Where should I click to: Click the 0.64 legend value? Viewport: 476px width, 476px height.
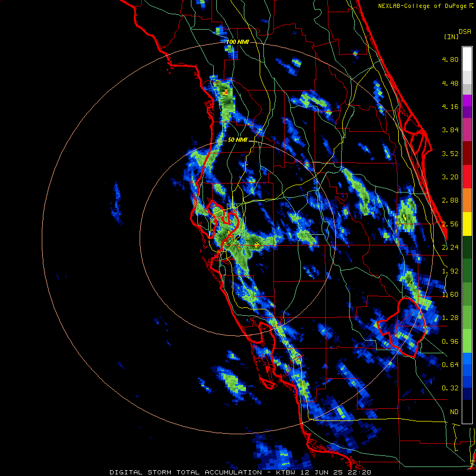tap(450, 365)
